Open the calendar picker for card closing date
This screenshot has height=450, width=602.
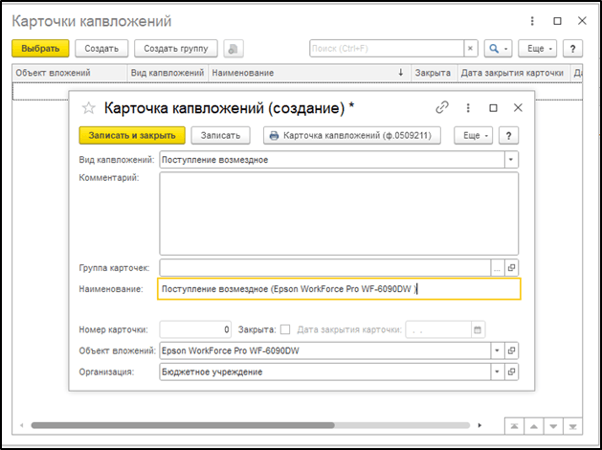(477, 329)
